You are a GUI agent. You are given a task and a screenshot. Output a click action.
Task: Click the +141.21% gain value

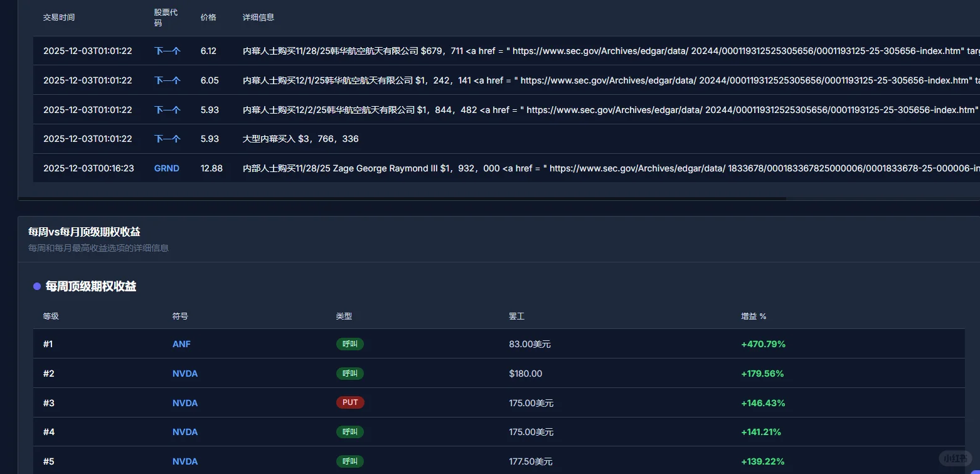(761, 432)
